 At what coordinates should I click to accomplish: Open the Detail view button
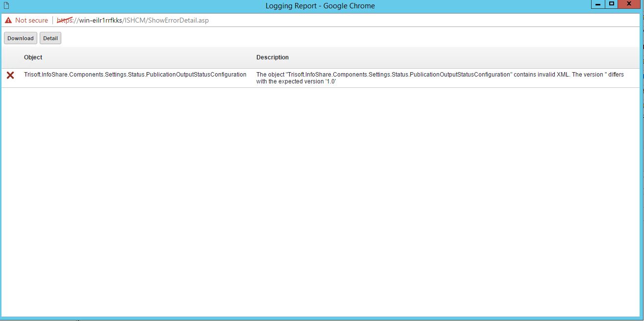coord(50,38)
